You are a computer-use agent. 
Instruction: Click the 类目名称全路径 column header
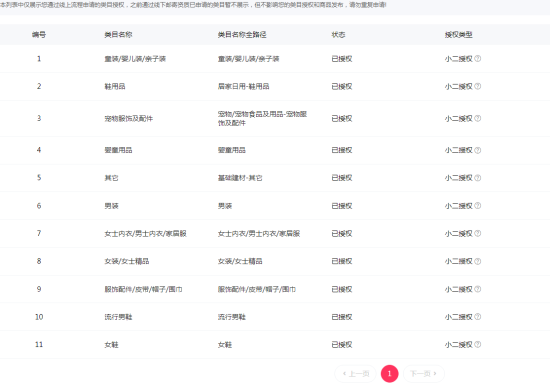point(242,34)
